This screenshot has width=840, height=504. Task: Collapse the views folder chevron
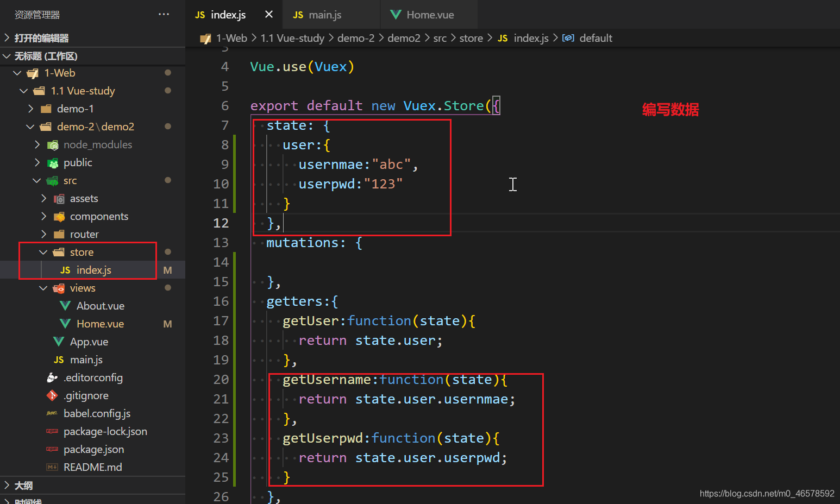(x=43, y=288)
